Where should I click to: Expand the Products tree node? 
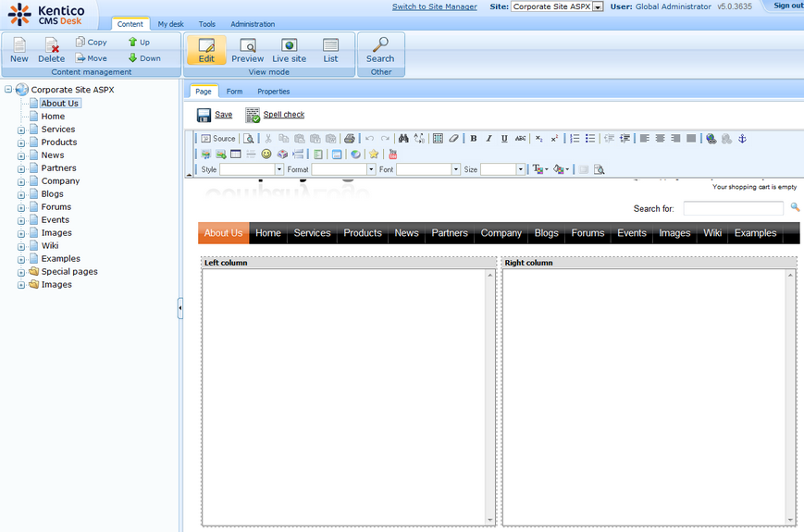point(21,142)
